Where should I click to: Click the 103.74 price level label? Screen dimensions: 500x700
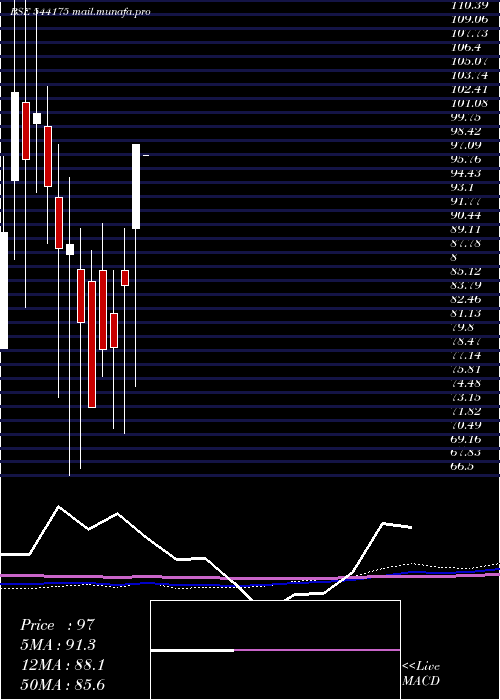point(469,75)
